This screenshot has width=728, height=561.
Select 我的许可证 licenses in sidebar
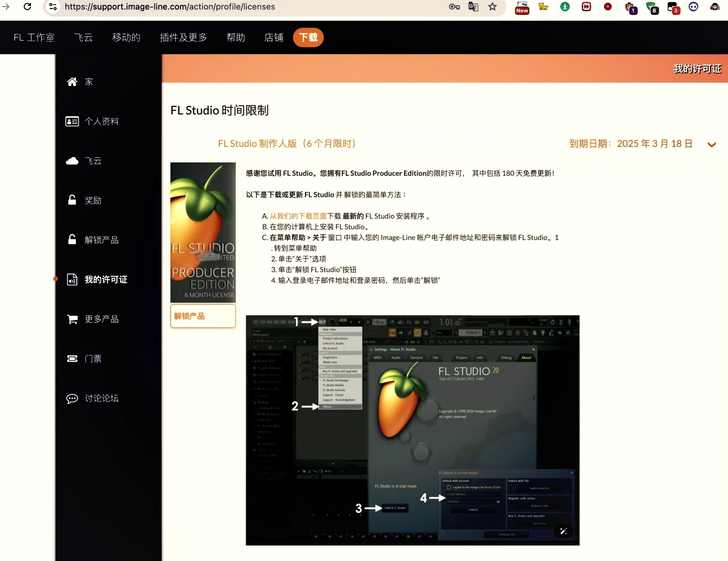click(x=97, y=279)
